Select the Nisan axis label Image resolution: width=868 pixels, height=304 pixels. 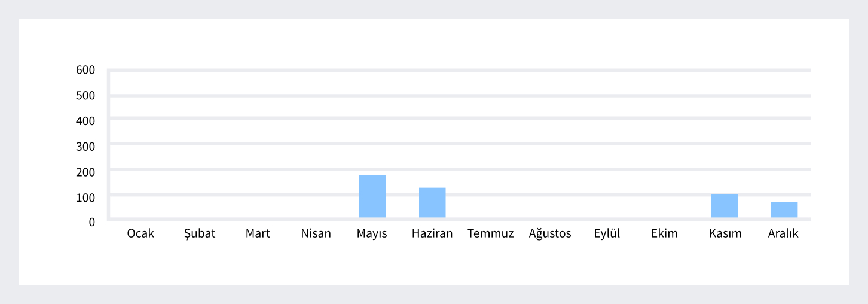tap(316, 233)
